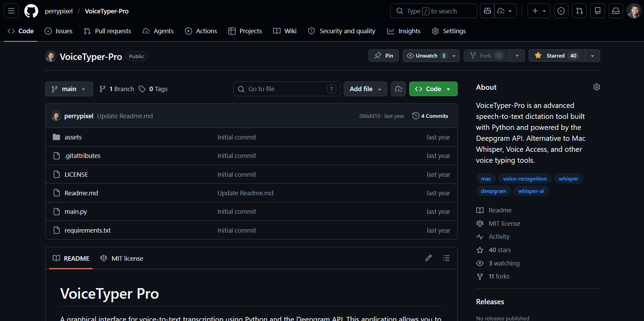Image resolution: width=644 pixels, height=321 pixels.
Task: Open user profile avatar menu
Action: [634, 11]
